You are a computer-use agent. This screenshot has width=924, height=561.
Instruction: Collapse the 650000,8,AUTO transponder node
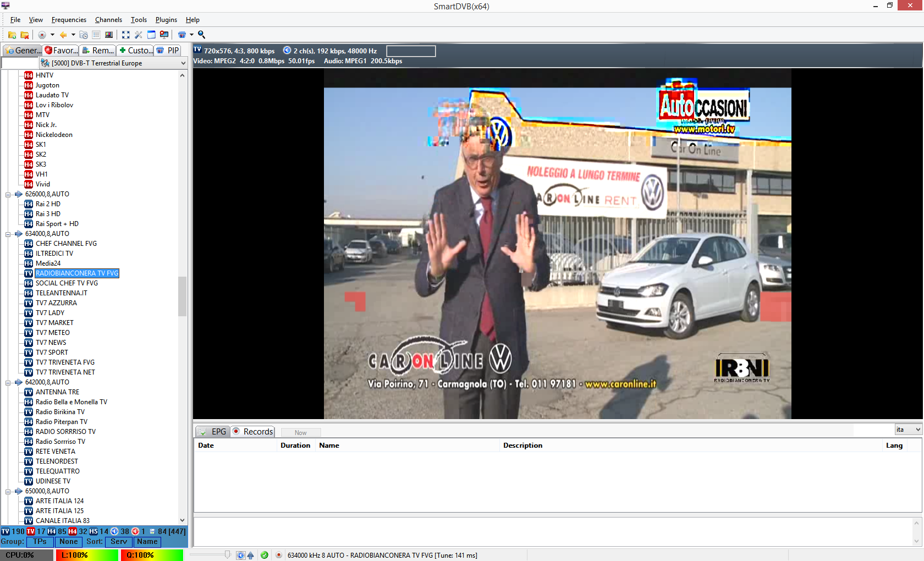(8, 492)
